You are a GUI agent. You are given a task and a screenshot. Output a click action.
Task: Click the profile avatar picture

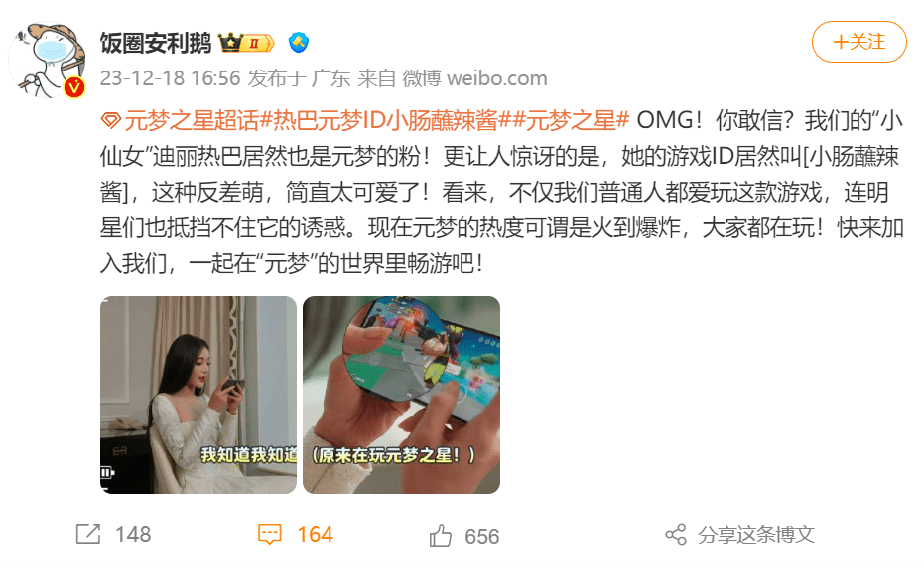(x=49, y=60)
